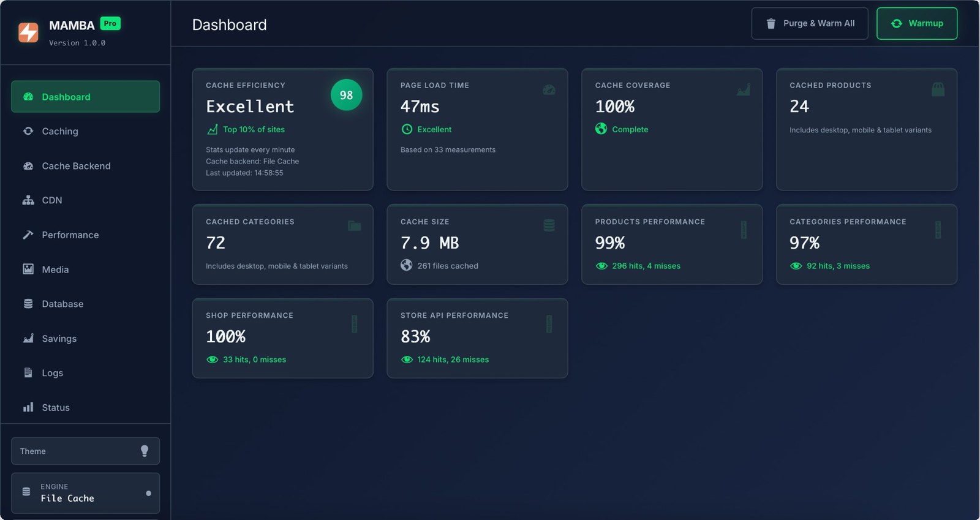Image resolution: width=980 pixels, height=520 pixels.
Task: Click the Status bar-chart icon
Action: pyautogui.click(x=28, y=407)
